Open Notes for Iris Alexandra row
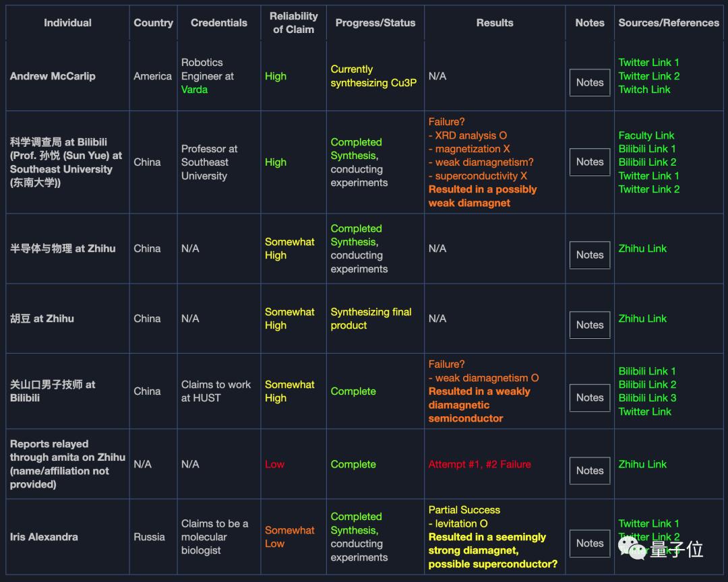Screen dimensions: 728x582 [589, 544]
